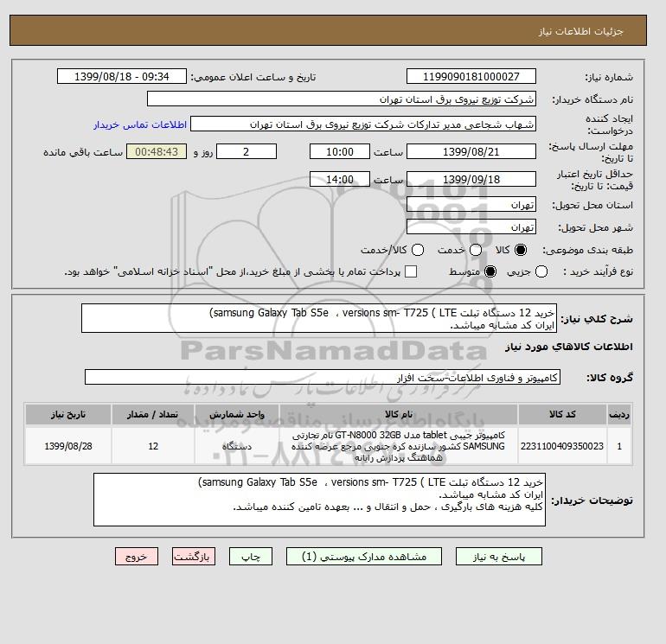
Task: Click need date cell 1399/08/28
Action: 68,446
